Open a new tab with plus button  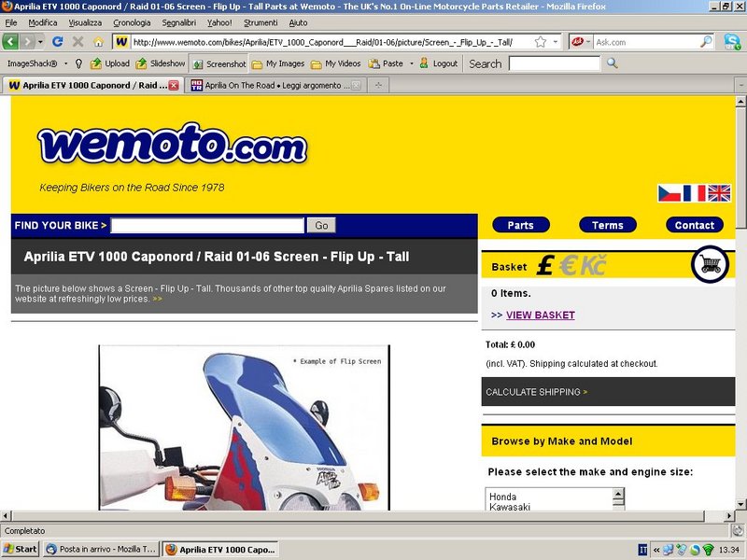tap(378, 85)
